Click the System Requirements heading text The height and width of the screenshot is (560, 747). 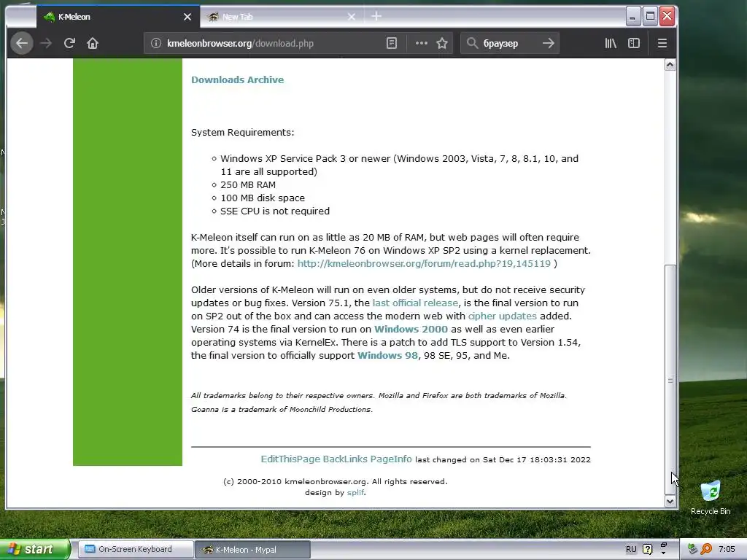(242, 133)
